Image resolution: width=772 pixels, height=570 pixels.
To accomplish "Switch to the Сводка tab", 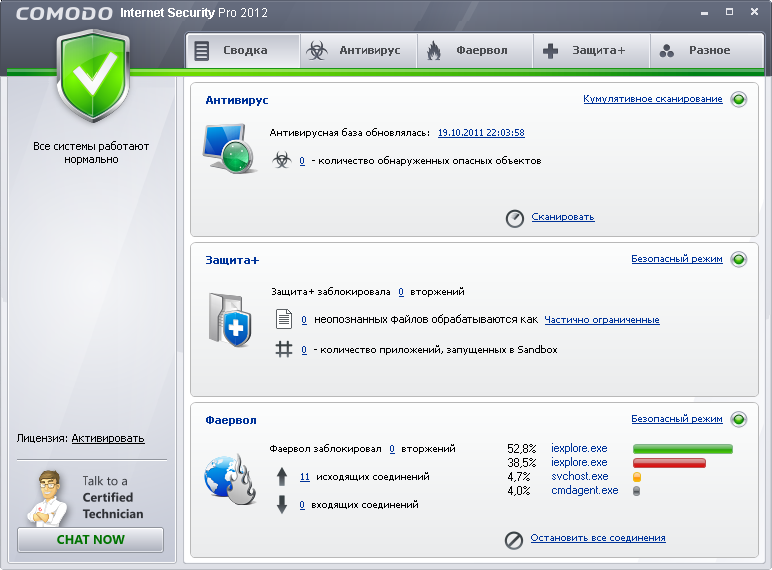I will (x=243, y=50).
